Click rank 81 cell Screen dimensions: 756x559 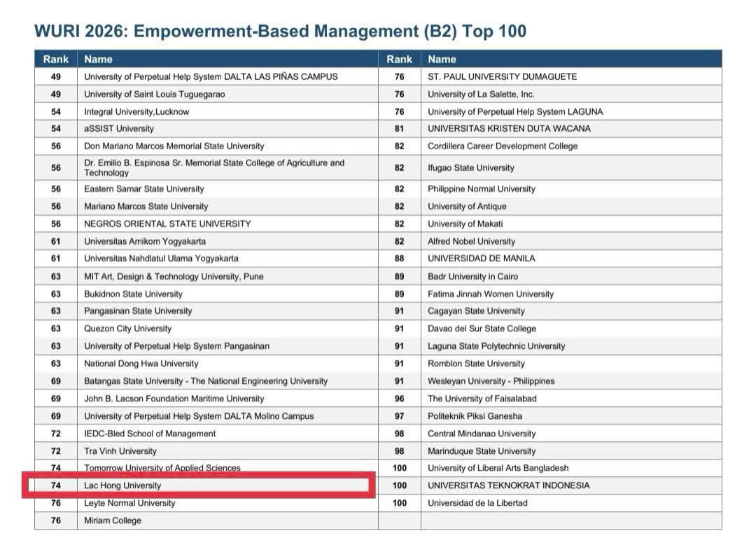pos(399,129)
